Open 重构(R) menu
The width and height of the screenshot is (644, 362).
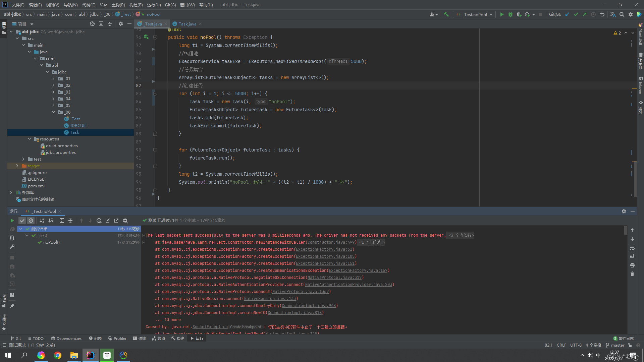click(x=118, y=5)
